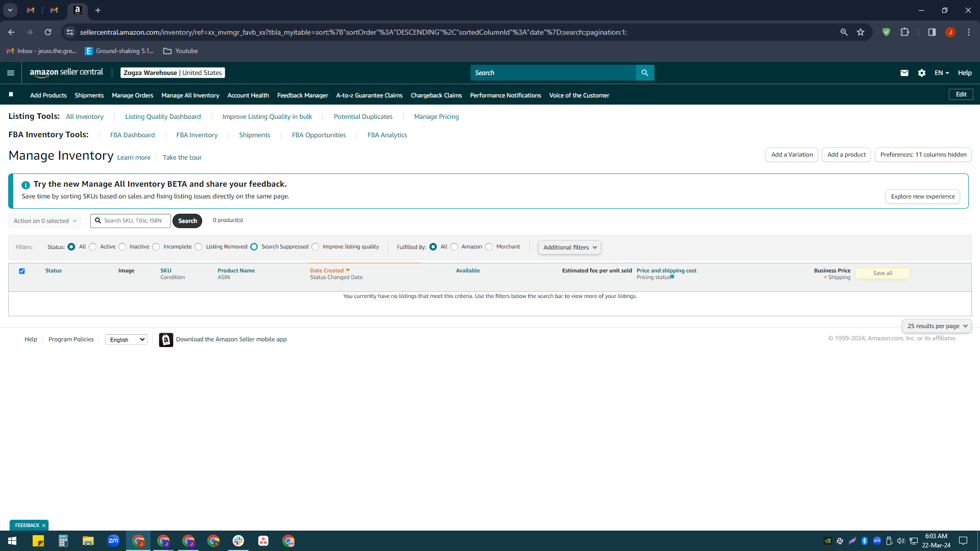This screenshot has height=551, width=980.
Task: Open a new browser tab
Action: click(x=98, y=10)
